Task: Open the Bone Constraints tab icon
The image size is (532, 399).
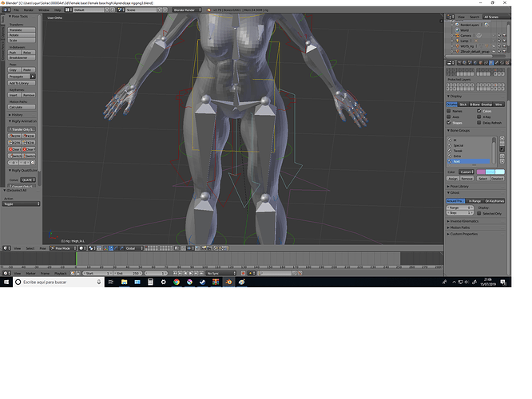Action: pos(502,63)
